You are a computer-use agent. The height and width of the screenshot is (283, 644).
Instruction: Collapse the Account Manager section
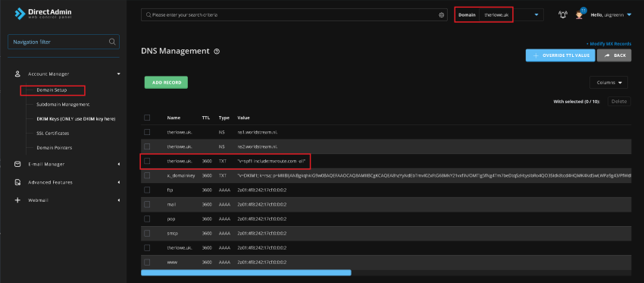pyautogui.click(x=119, y=74)
